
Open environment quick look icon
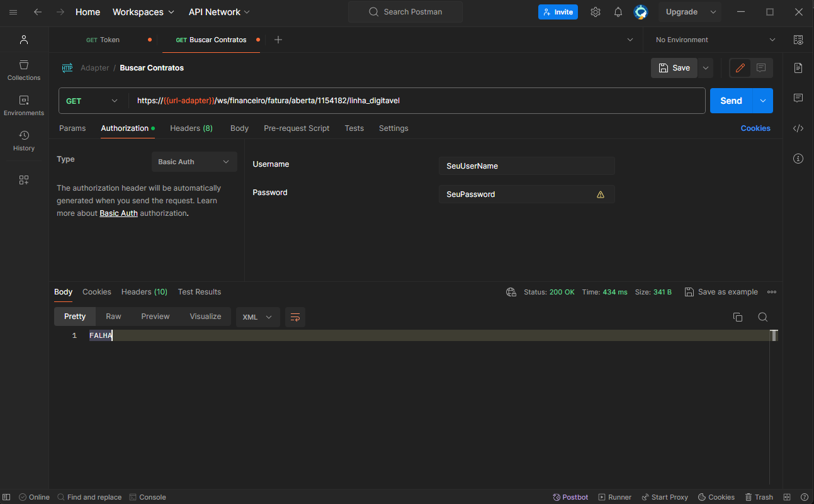point(798,40)
